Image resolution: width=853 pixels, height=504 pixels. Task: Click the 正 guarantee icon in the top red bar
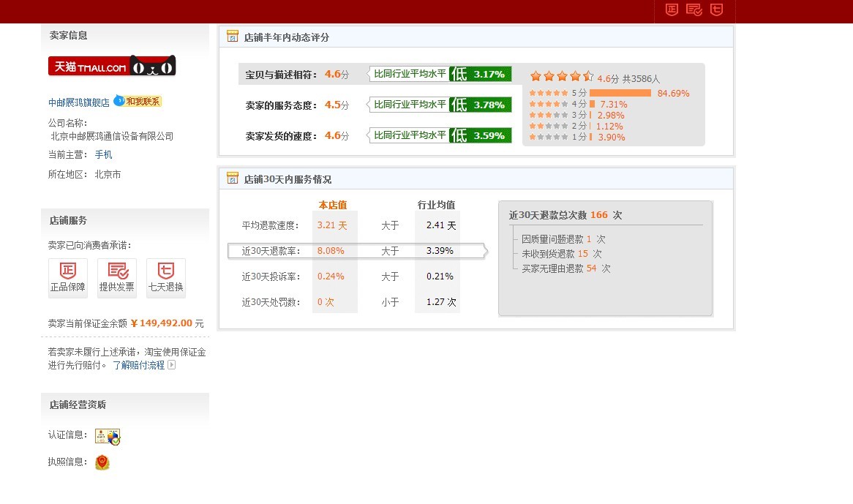(672, 10)
